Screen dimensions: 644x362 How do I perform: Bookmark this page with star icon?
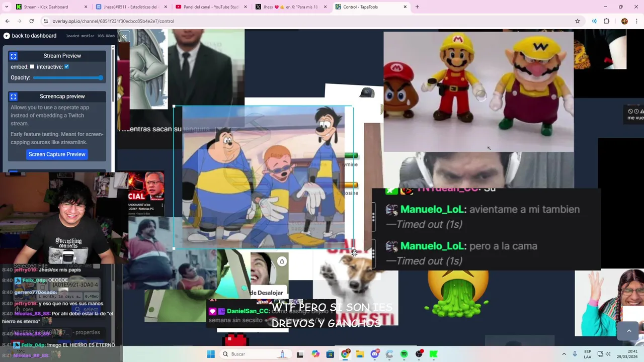point(578,21)
